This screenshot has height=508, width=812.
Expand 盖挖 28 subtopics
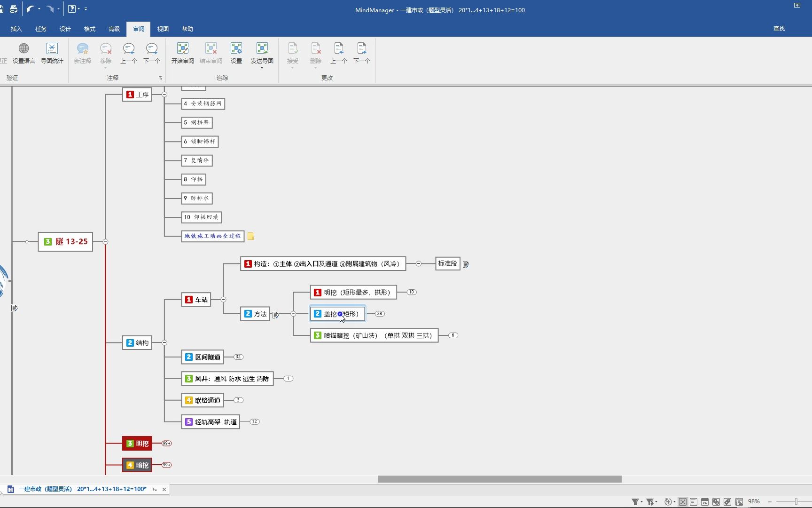click(380, 314)
